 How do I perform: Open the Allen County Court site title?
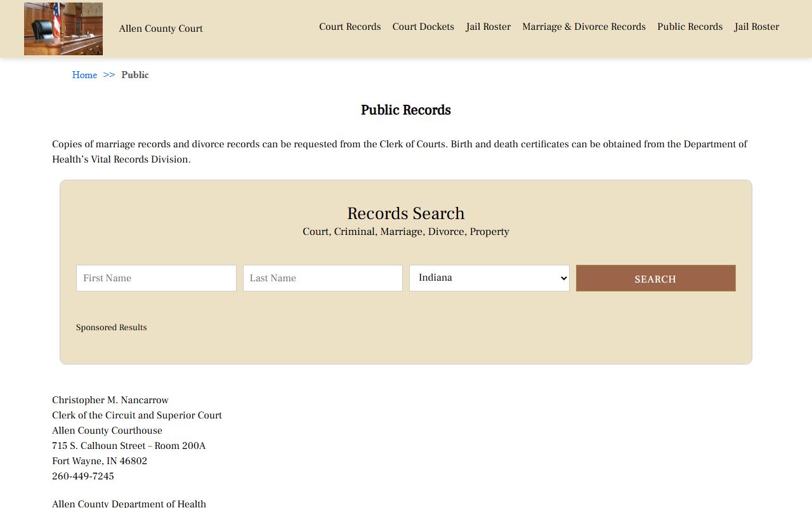[x=161, y=29]
